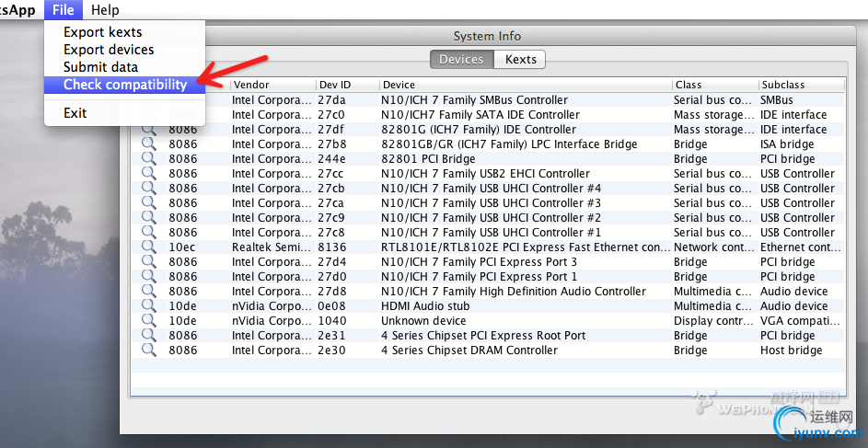Click the Dev ID cell 1040
This screenshot has height=448, width=868.
(x=331, y=320)
